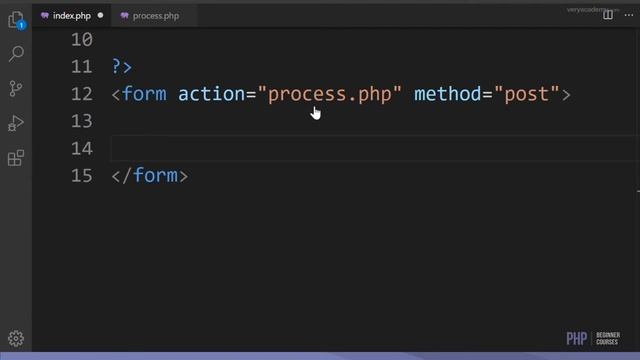
Task: Click the unsaved dot on index.php tab
Action: click(x=100, y=16)
